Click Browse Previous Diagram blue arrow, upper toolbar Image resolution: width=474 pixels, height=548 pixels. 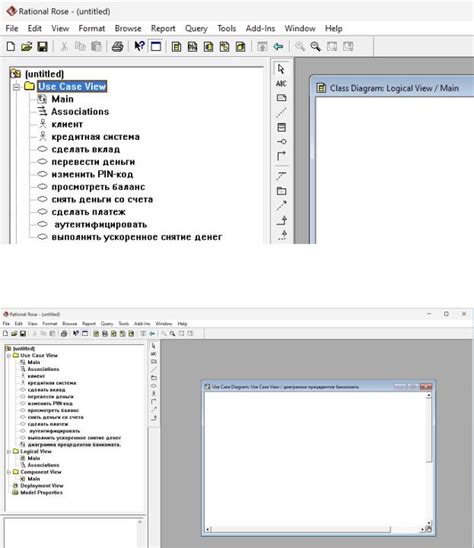coord(278,46)
